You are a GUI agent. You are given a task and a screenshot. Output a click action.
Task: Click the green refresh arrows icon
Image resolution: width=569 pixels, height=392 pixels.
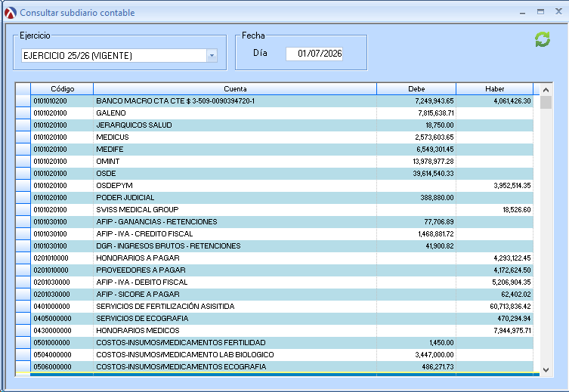point(543,39)
